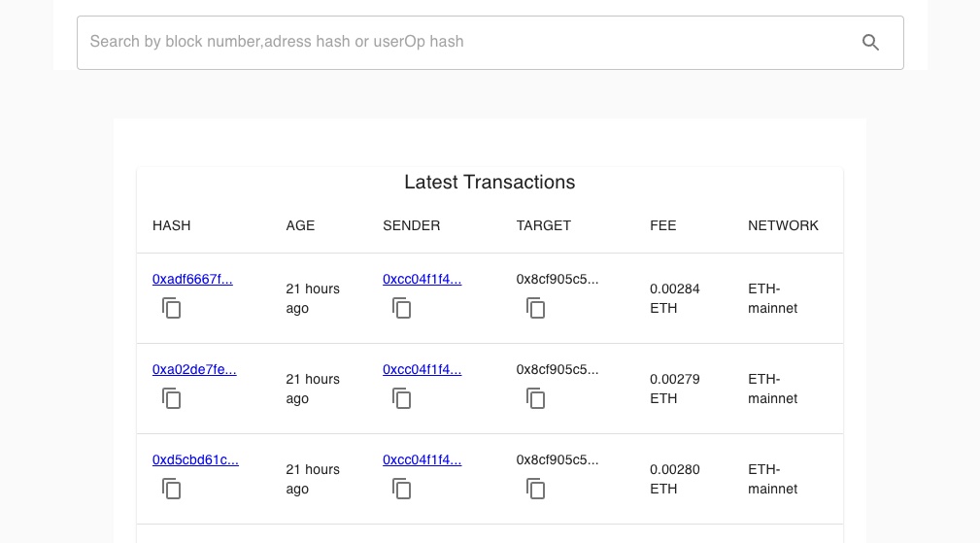Copy sender address in the 0xadf6667f row

click(x=402, y=309)
